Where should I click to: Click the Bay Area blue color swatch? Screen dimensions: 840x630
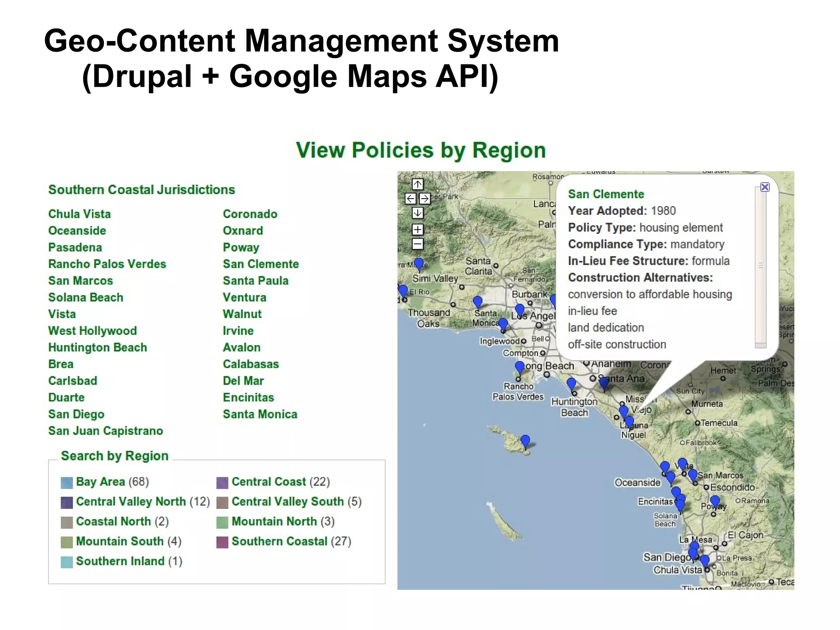(x=66, y=483)
